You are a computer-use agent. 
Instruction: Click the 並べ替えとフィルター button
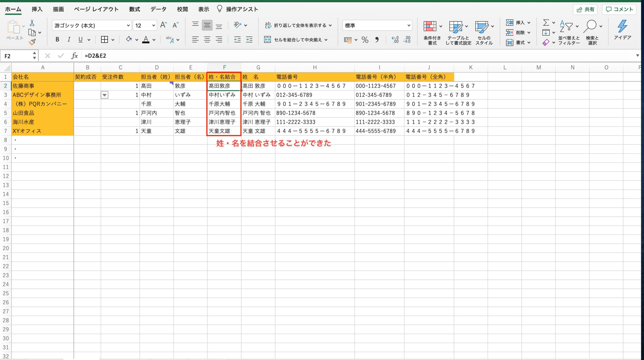point(569,33)
